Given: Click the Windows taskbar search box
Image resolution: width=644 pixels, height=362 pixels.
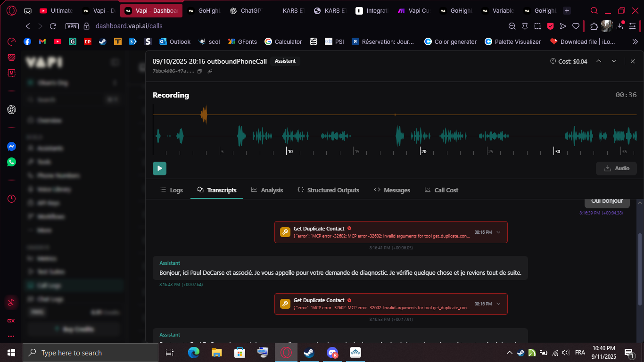Looking at the screenshot, I should coord(91,353).
